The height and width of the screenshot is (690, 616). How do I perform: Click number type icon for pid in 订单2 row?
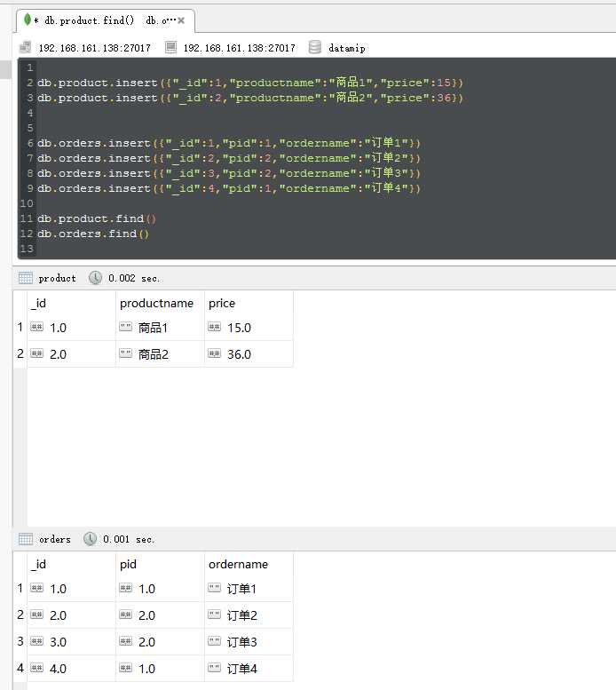click(126, 615)
